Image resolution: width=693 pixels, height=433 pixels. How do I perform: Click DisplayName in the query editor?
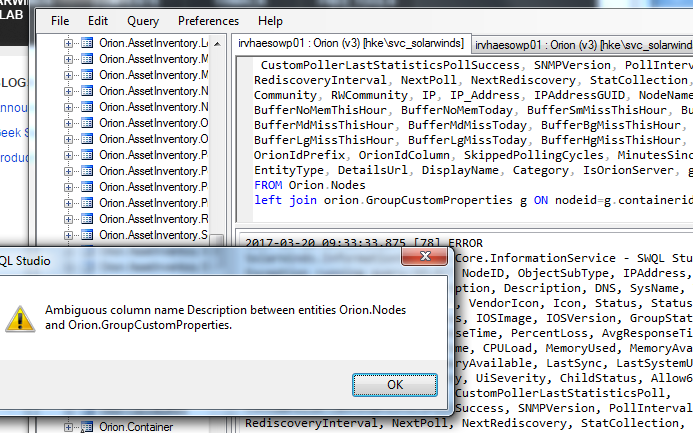coord(460,170)
